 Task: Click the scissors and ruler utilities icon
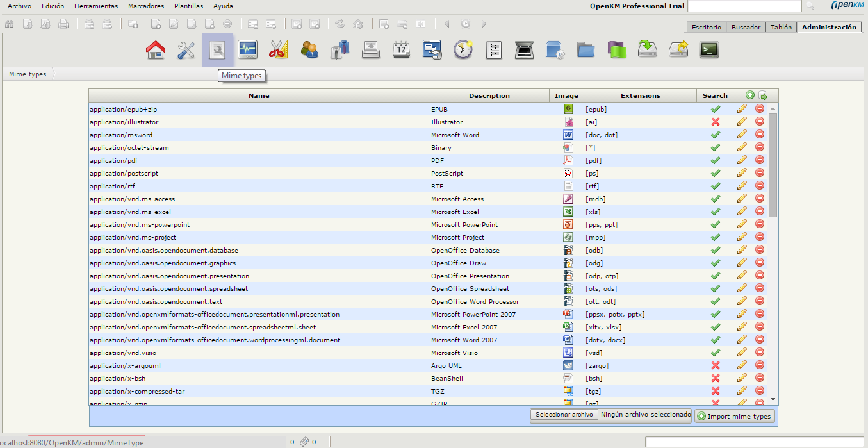[x=279, y=50]
